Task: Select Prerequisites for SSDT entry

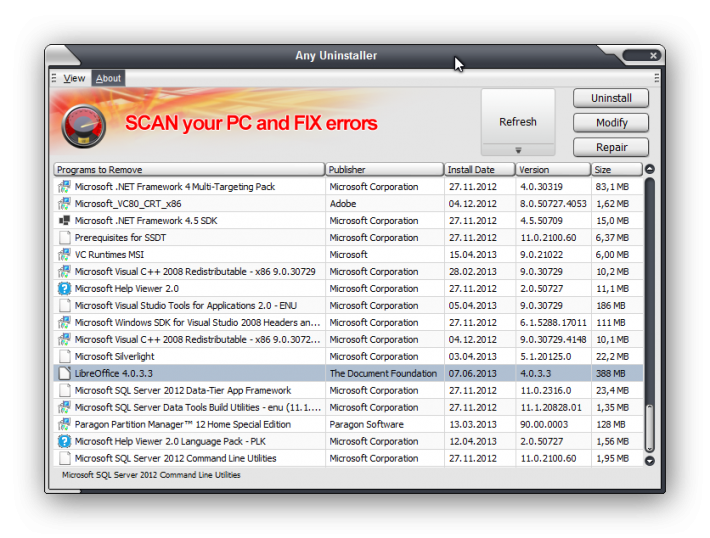Action: pyautogui.click(x=120, y=238)
